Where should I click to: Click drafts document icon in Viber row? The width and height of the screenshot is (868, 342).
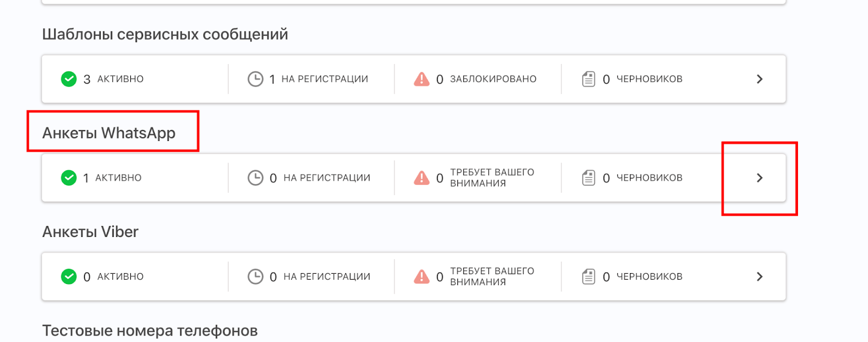pyautogui.click(x=589, y=276)
